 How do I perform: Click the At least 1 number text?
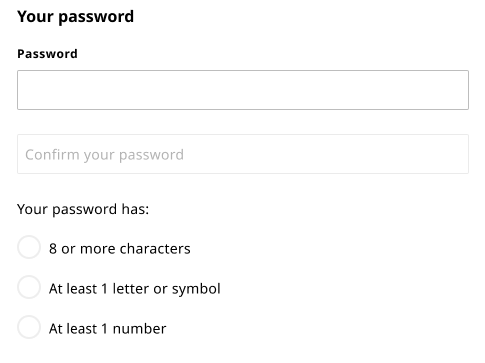tap(107, 329)
